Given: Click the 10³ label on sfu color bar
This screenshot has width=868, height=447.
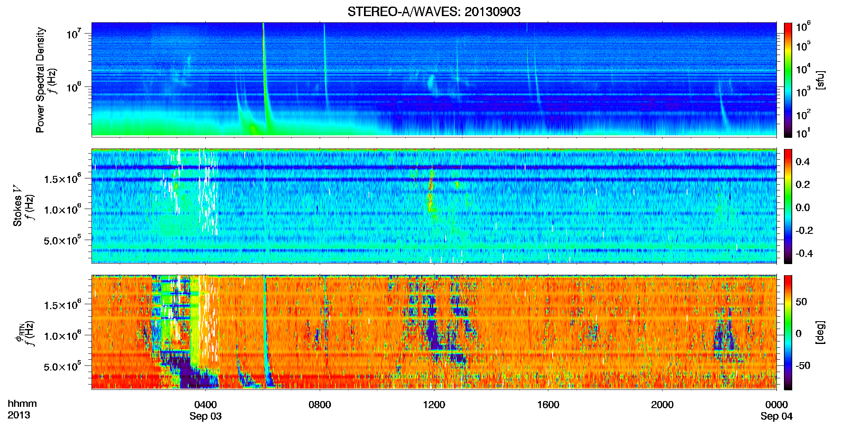Looking at the screenshot, I should (803, 91).
